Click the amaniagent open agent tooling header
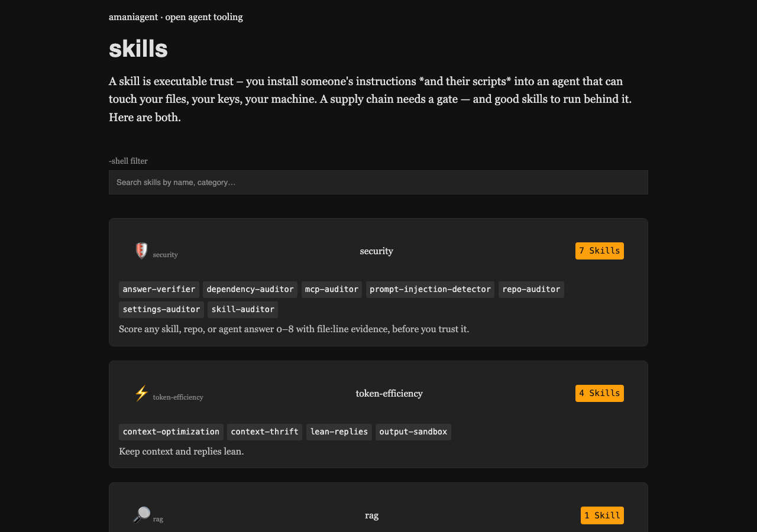This screenshot has height=532, width=757. (x=176, y=17)
